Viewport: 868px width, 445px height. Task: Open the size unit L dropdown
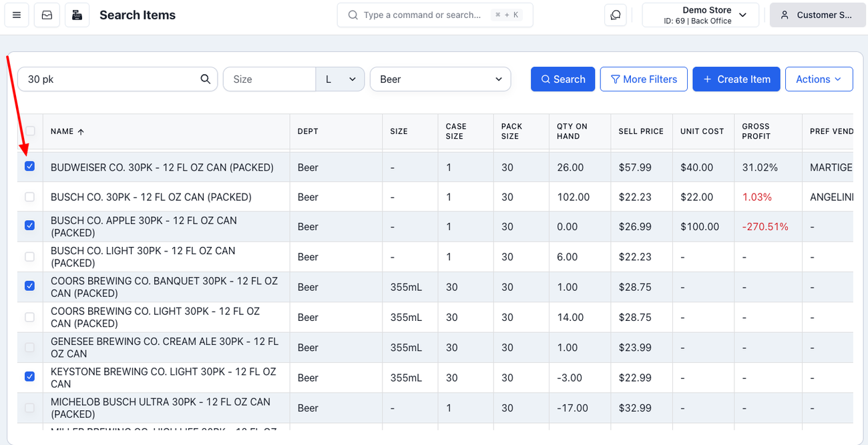(x=340, y=79)
